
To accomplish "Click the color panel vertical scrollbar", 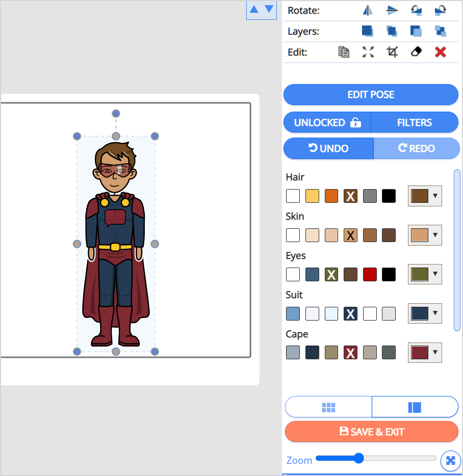I will point(457,250).
